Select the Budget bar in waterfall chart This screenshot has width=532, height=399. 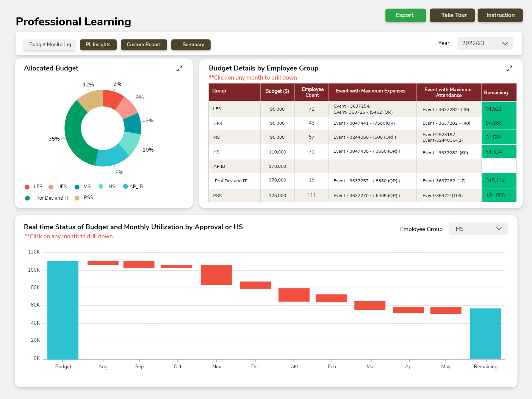tap(63, 310)
